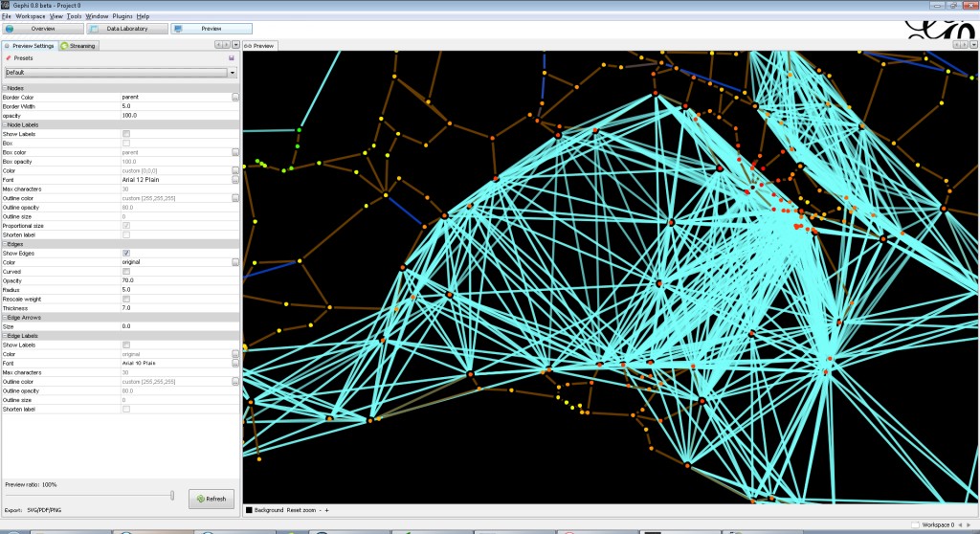Screen dimensions: 980x534
Task: Enable the Rescale weight checkbox
Action: 126,299
